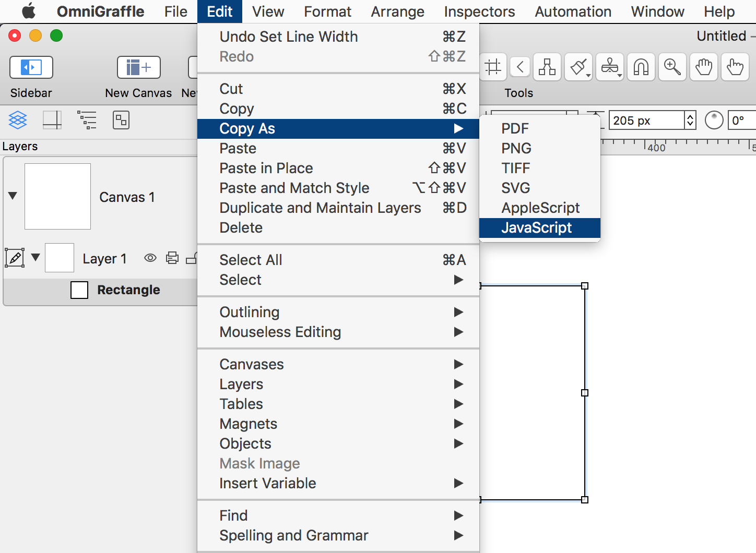Click the New Canvas toolbar icon
756x553 pixels.
coord(138,67)
